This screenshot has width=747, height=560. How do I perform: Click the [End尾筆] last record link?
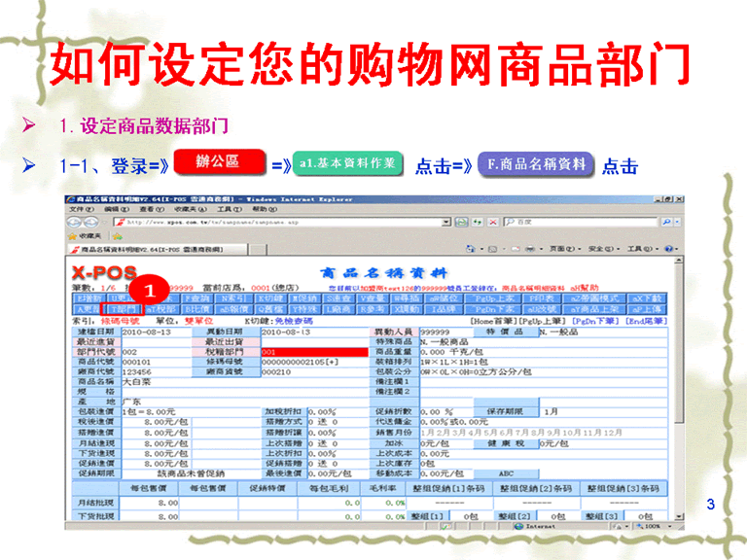tap(646, 322)
